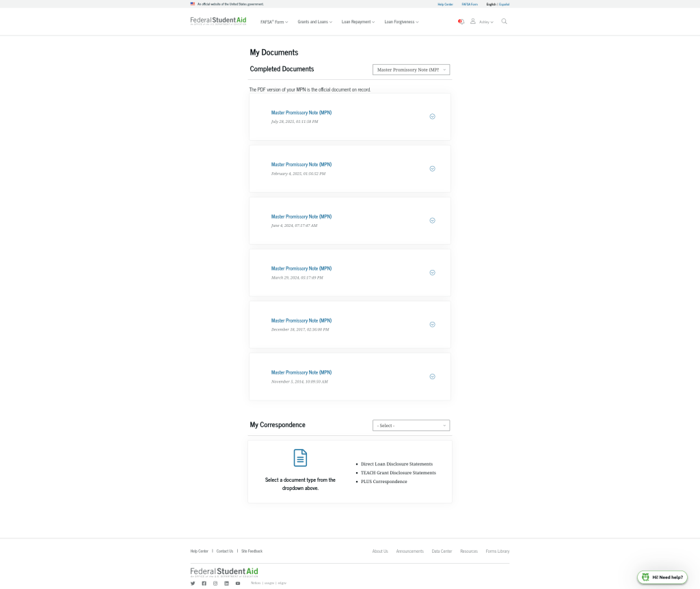The image size is (700, 589).
Task: Click the Instagram footer icon
Action: click(215, 583)
